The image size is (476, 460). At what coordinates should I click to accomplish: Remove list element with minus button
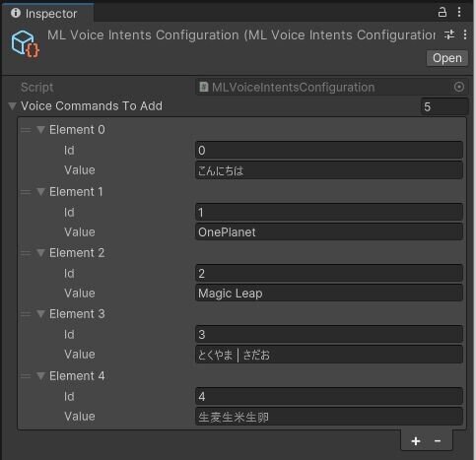coord(438,441)
